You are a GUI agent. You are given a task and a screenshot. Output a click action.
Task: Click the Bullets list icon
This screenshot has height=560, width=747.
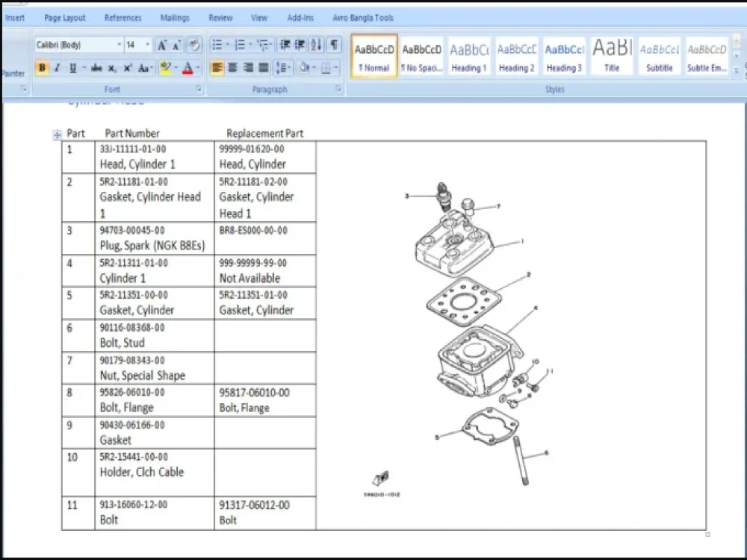(217, 45)
